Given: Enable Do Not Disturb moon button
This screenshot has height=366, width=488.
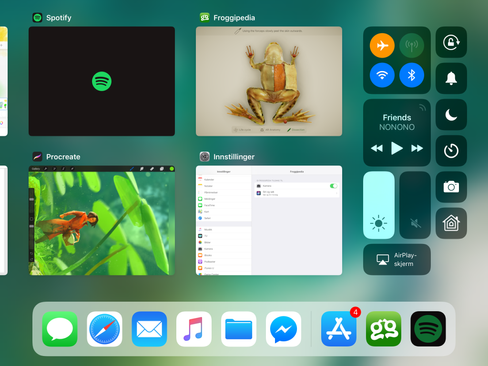Looking at the screenshot, I should click(451, 115).
